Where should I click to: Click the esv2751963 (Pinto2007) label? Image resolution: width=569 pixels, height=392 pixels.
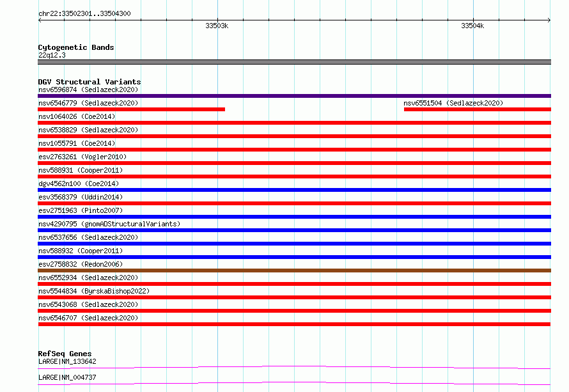click(x=81, y=210)
